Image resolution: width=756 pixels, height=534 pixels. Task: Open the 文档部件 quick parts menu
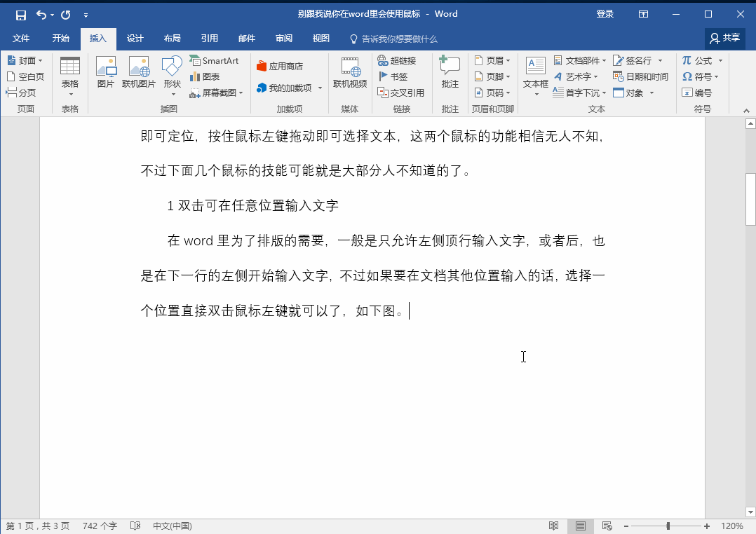(x=579, y=61)
